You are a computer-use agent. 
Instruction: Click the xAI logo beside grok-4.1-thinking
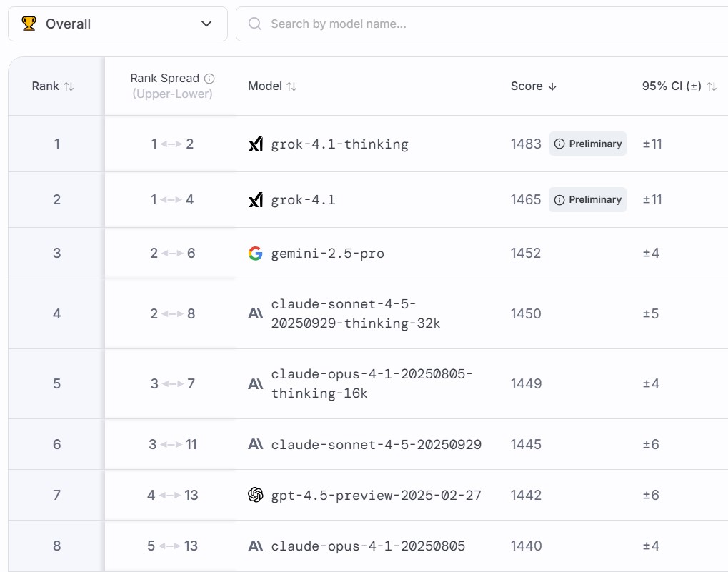pyautogui.click(x=256, y=144)
